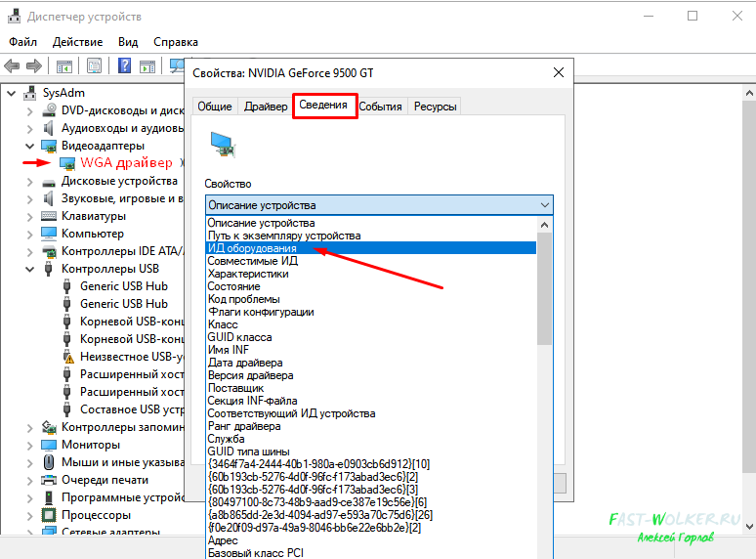Switch to the Драйвер tab

click(266, 107)
